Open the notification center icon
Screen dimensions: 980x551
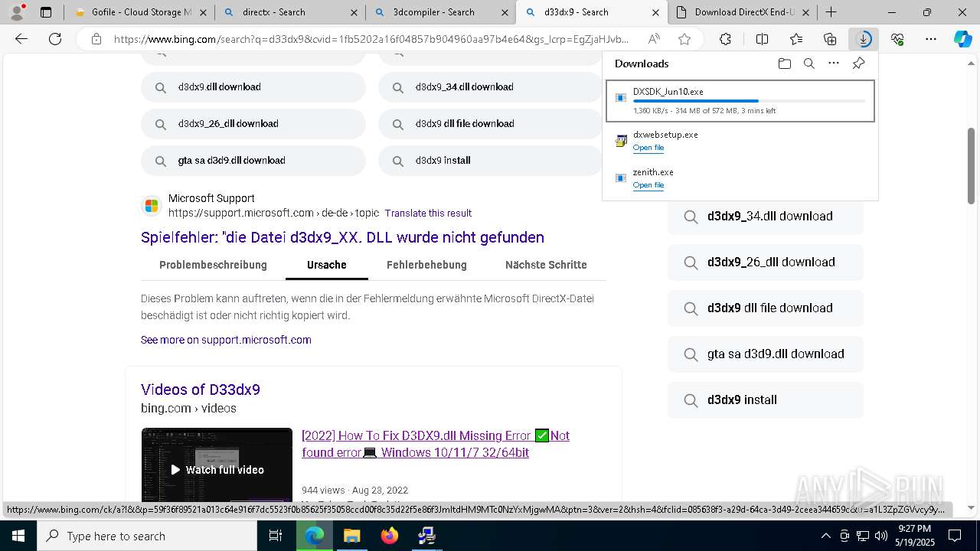(x=955, y=536)
